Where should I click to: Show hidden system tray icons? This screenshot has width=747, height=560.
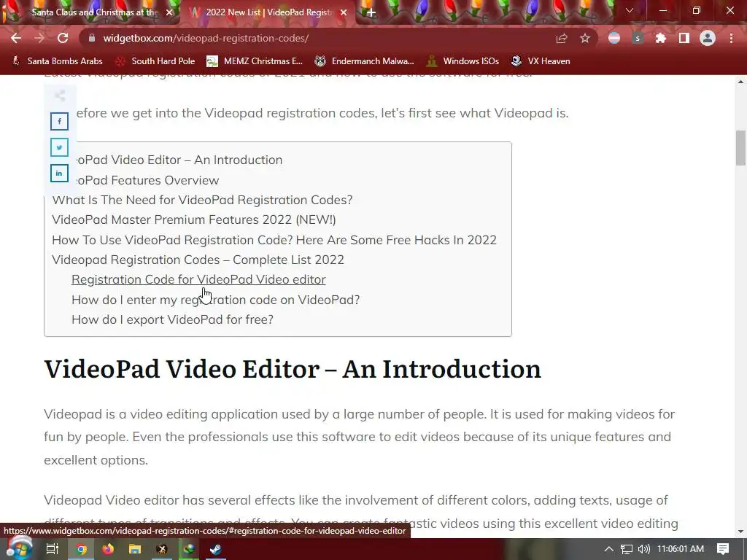(609, 549)
